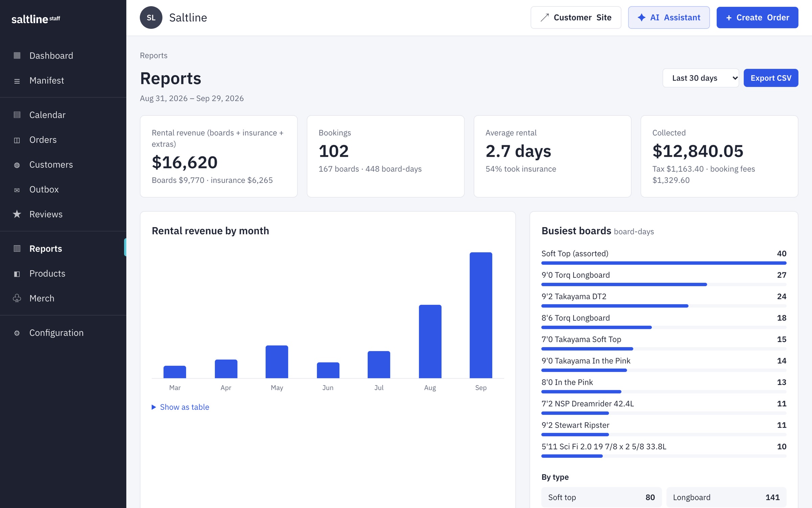Click the Saltline title next to the avatar
The height and width of the screenshot is (508, 812).
tap(188, 18)
